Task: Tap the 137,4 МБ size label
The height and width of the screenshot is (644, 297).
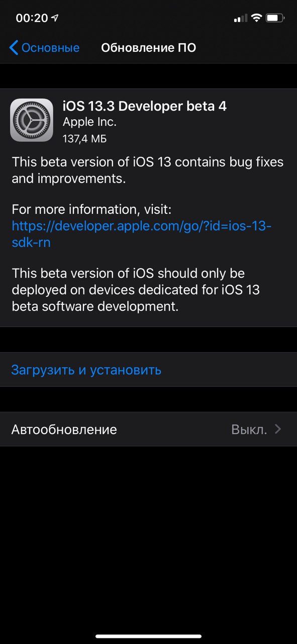Action: tap(84, 138)
